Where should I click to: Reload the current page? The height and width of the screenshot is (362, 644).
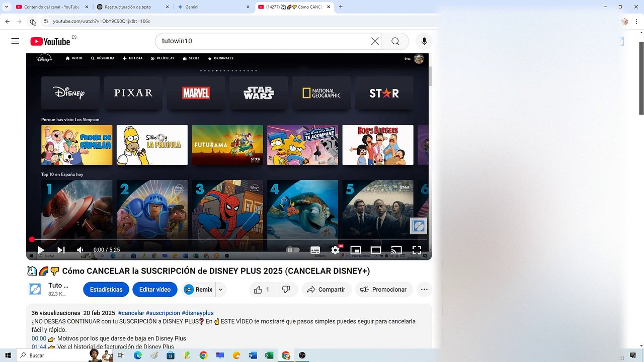coord(32,22)
